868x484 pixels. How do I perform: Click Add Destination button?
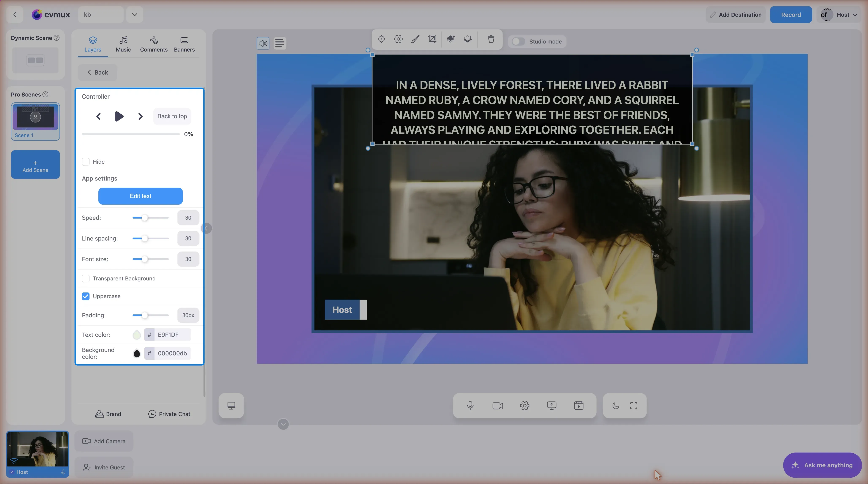tap(736, 15)
